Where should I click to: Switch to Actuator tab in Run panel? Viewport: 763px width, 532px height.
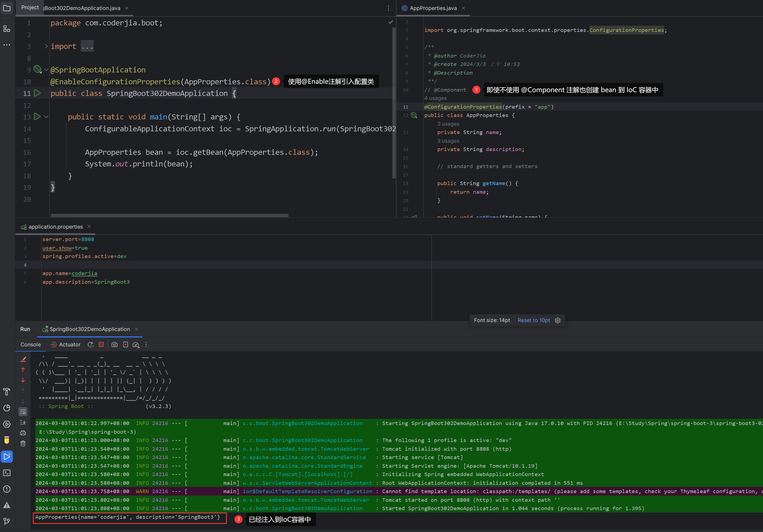pos(65,344)
